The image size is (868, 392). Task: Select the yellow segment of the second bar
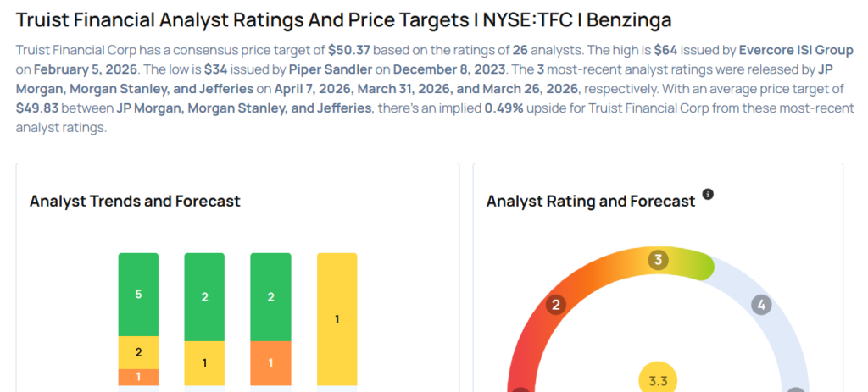click(x=204, y=363)
